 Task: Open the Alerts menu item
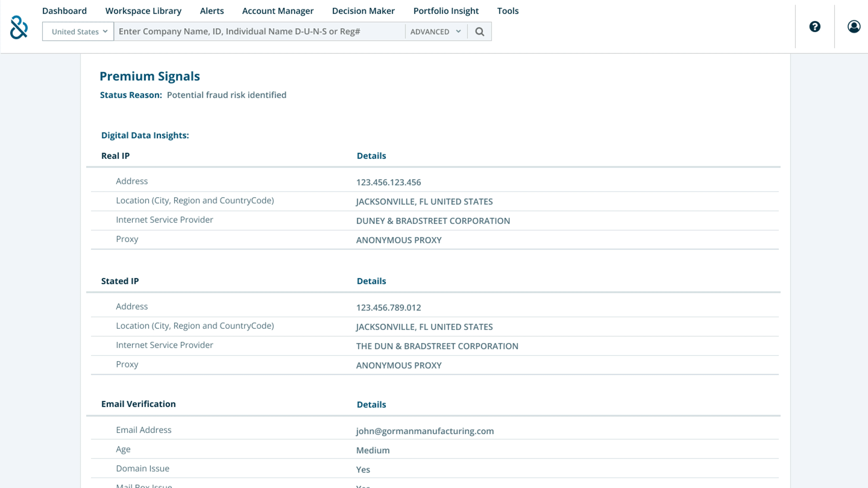tap(212, 11)
